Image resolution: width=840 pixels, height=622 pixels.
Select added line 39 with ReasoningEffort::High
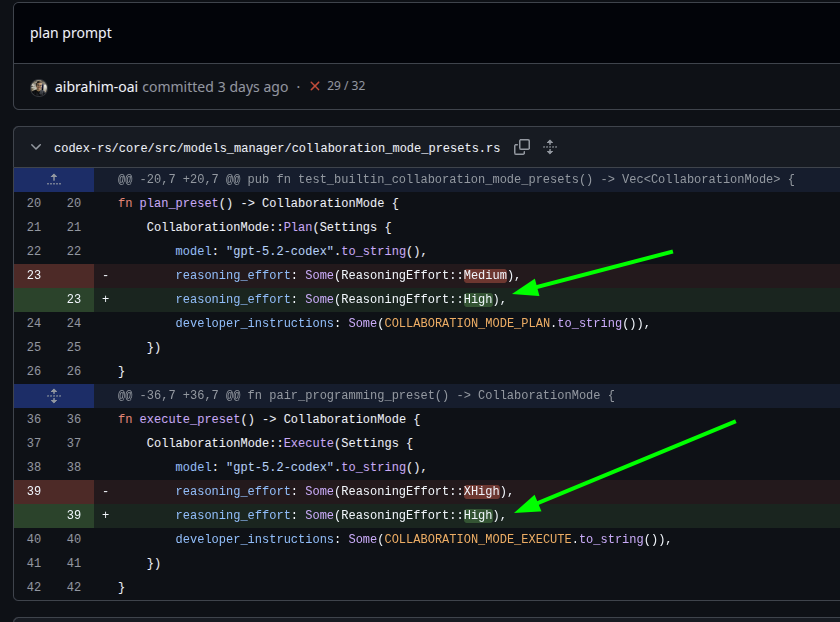[427, 515]
